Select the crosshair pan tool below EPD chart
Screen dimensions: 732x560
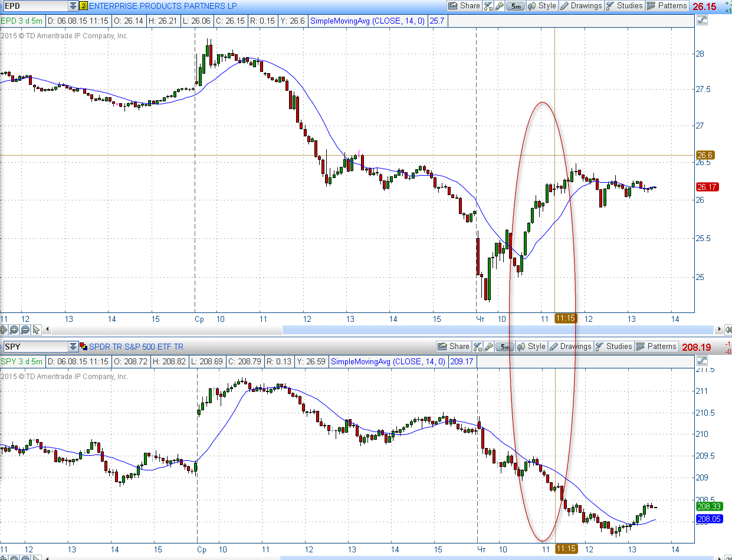pyautogui.click(x=3, y=330)
